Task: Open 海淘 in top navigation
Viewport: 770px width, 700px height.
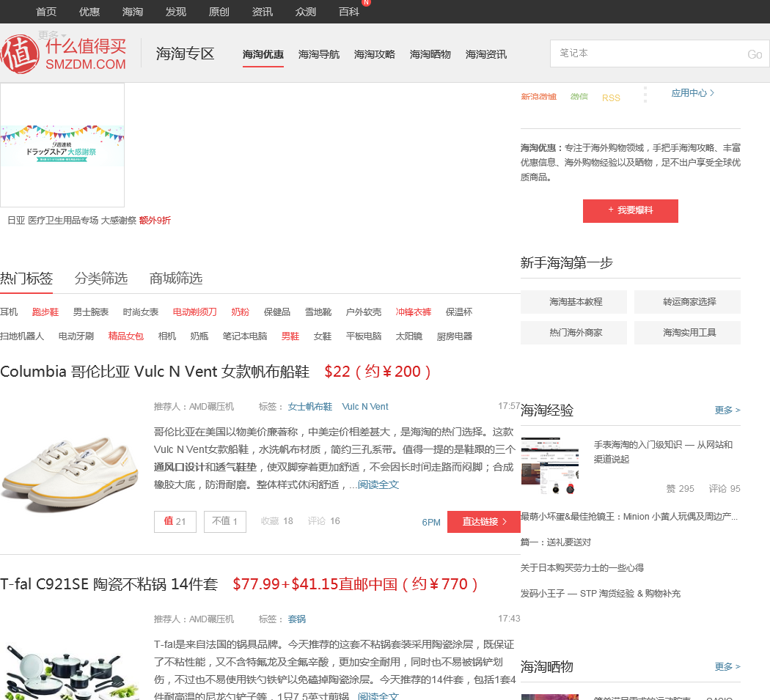Action: pos(133,11)
